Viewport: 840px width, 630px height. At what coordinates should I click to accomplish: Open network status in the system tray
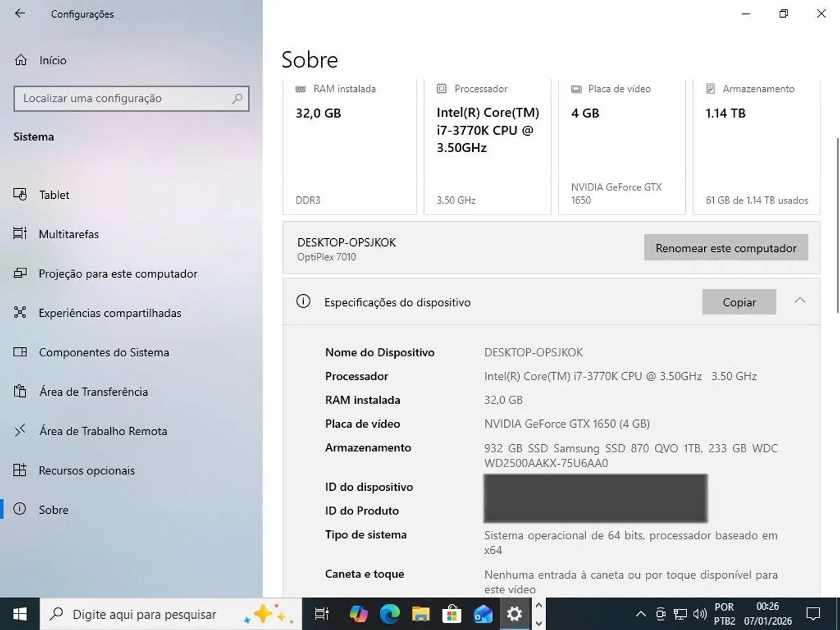point(681,614)
